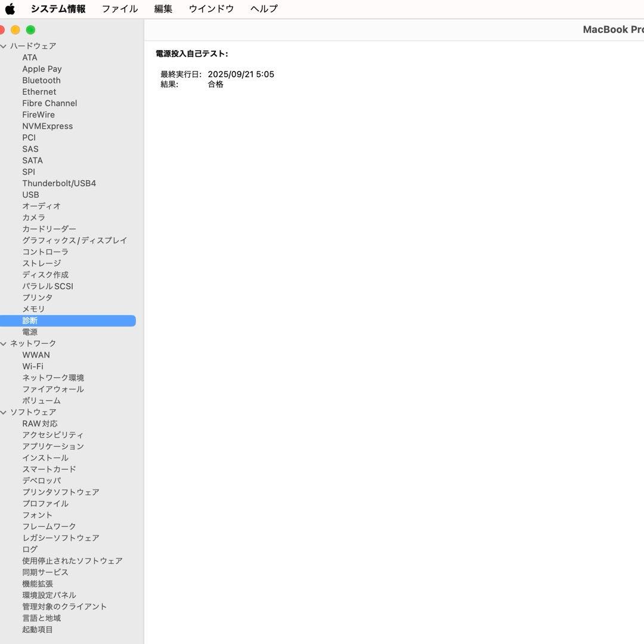The width and height of the screenshot is (644, 644).
Task: Select インストール in the sidebar
Action: [x=45, y=458]
